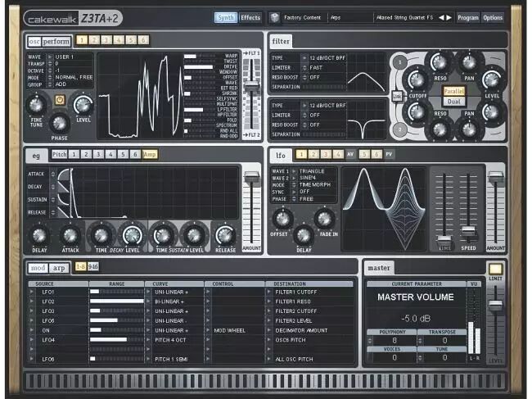The image size is (532, 399).
Task: Open filter 1 LIMITER dropdown
Action: (x=304, y=67)
